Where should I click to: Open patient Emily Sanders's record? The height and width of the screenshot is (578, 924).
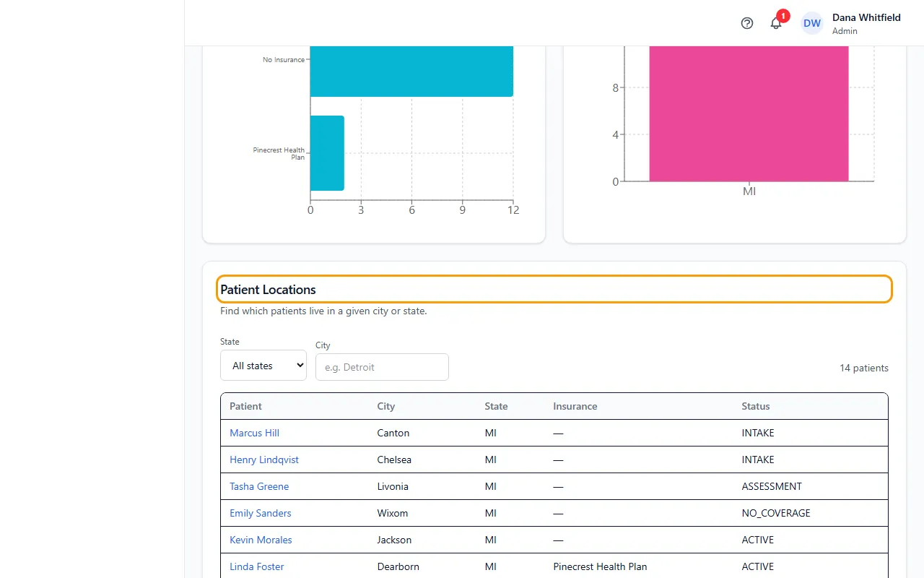[261, 513]
